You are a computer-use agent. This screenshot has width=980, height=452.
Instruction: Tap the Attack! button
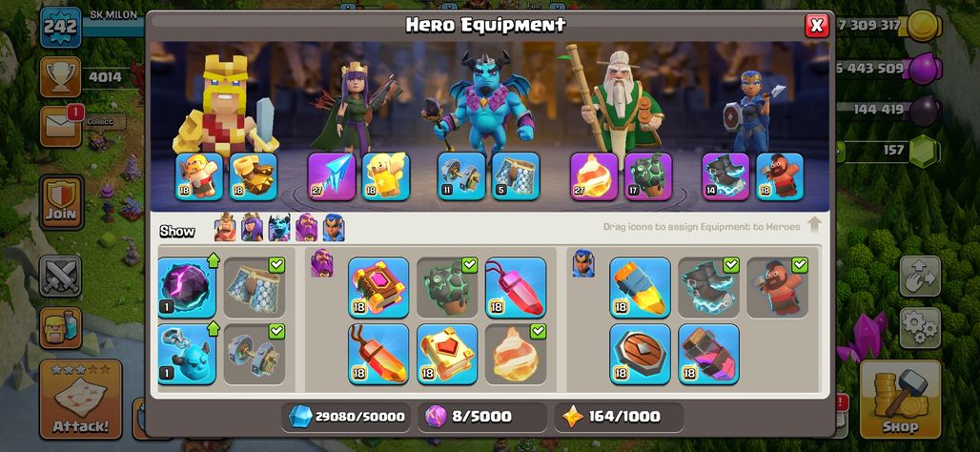[x=81, y=400]
